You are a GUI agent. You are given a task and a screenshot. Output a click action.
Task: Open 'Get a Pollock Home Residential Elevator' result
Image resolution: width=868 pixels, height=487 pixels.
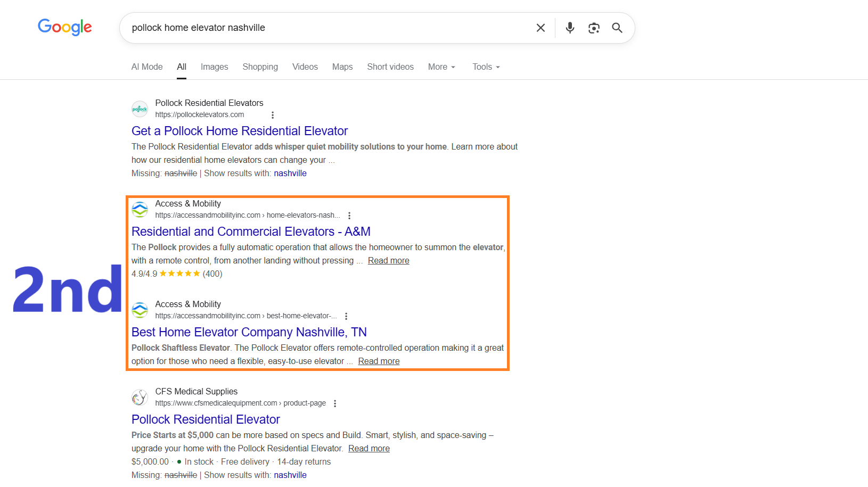pyautogui.click(x=240, y=131)
